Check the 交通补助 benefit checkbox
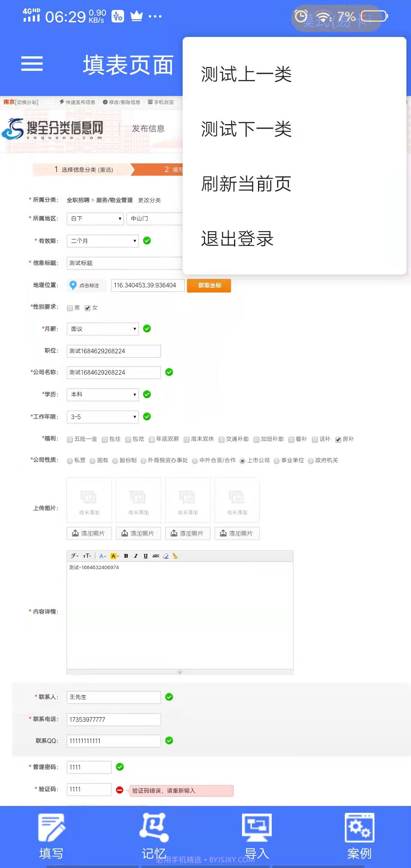The image size is (411, 868). [221, 439]
